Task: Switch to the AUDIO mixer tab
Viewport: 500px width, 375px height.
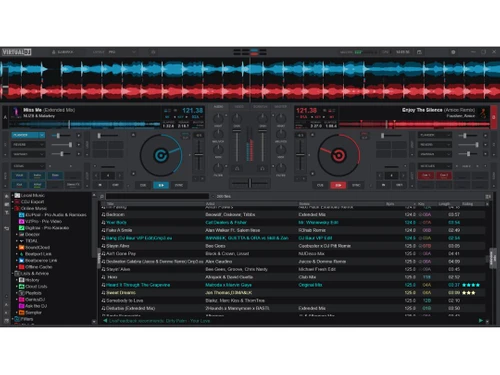Action: (219, 107)
